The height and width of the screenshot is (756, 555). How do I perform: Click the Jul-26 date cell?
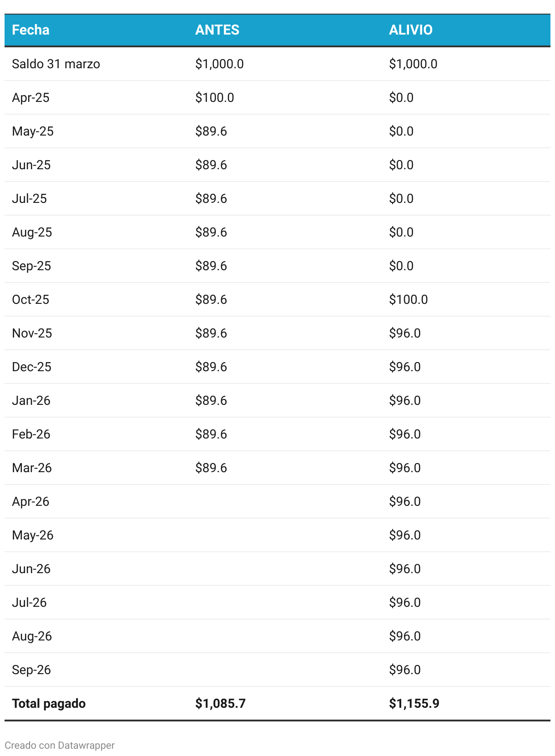tap(30, 602)
